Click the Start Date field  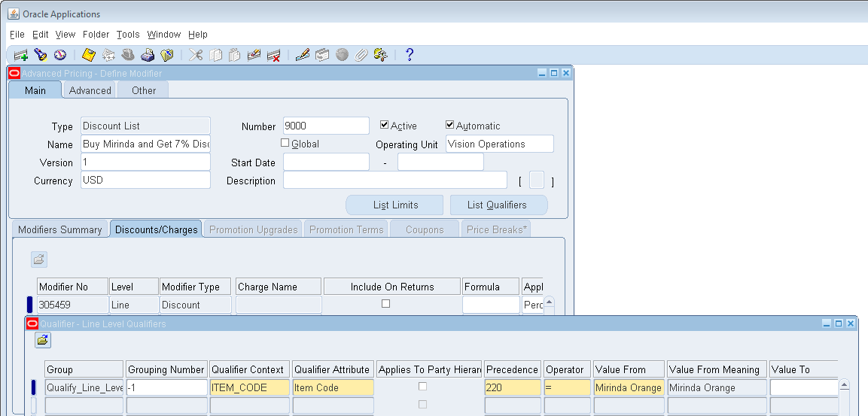tap(326, 162)
